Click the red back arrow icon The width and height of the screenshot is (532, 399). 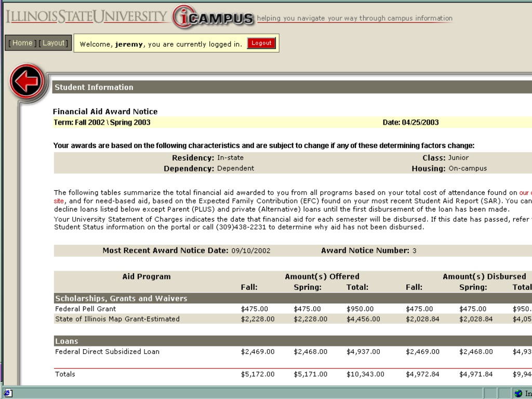click(x=27, y=81)
